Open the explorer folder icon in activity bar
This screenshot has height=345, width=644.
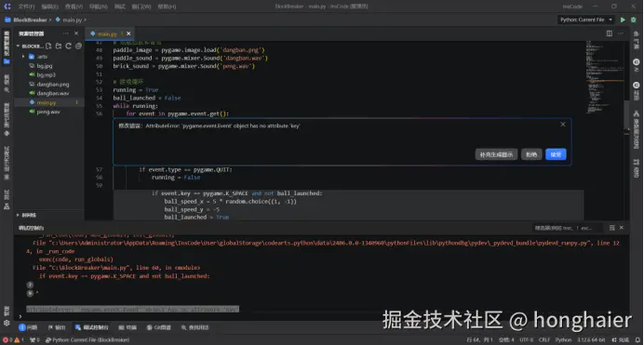pyautogui.click(x=7, y=61)
